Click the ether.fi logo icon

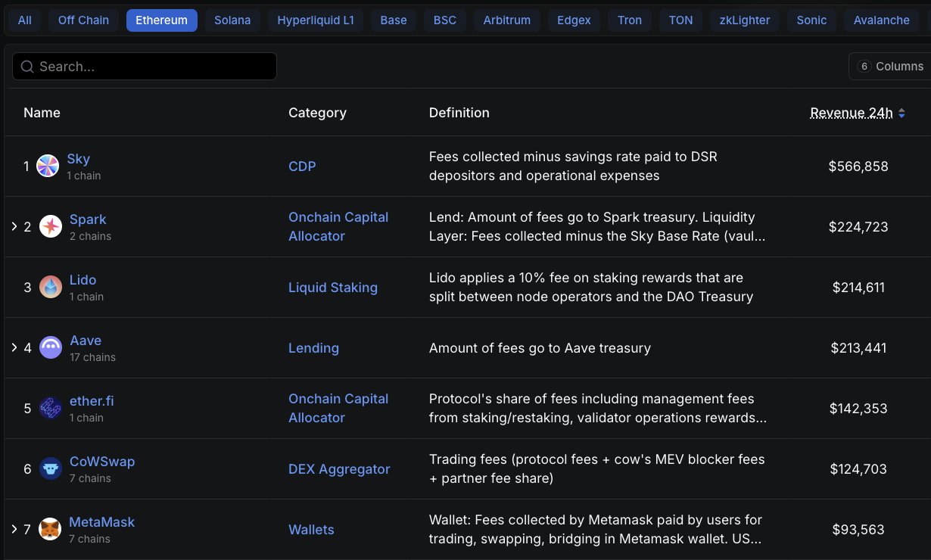tap(51, 408)
